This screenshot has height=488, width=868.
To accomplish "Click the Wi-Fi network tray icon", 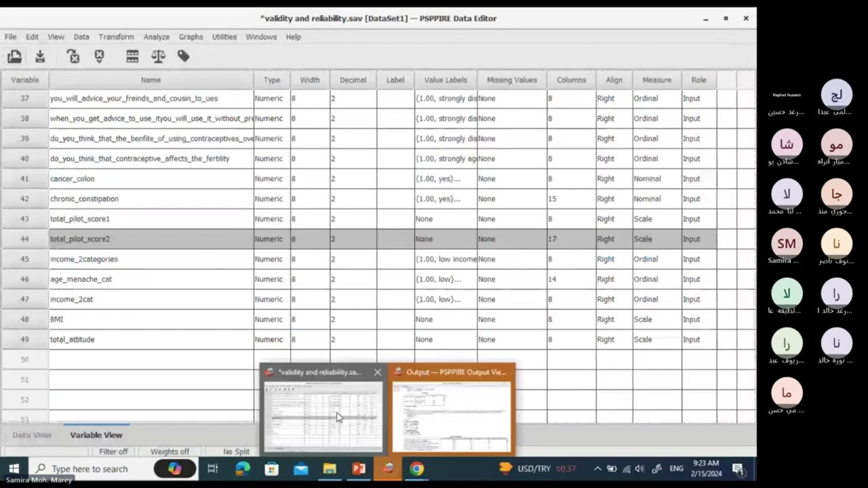I will coord(627,468).
